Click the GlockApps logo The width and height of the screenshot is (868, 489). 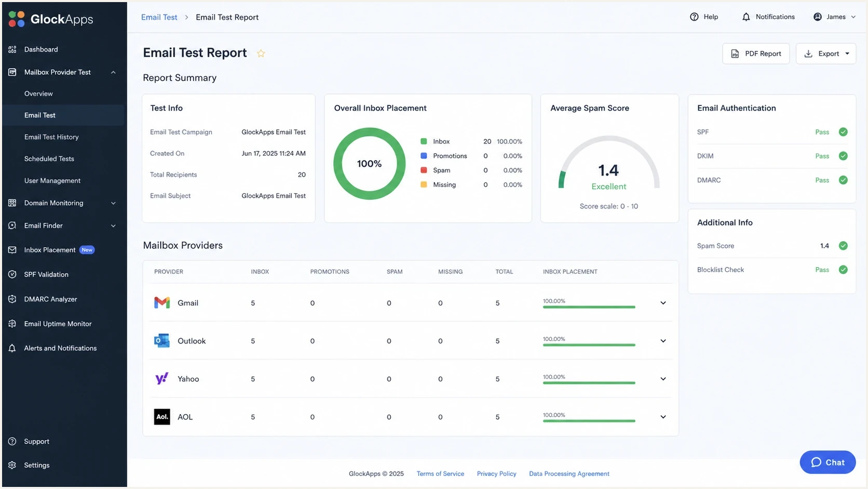[51, 19]
